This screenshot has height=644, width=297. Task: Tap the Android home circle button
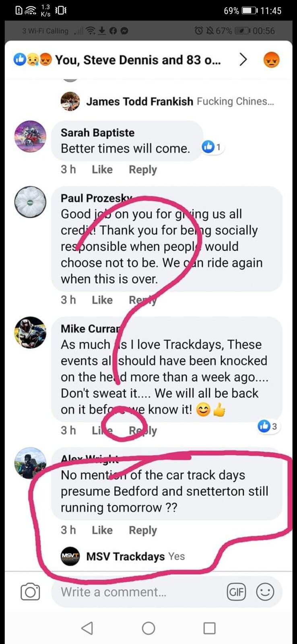pos(148,628)
